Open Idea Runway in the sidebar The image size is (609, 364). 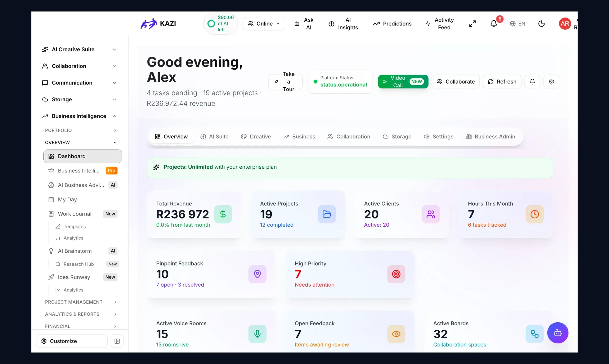83,277
